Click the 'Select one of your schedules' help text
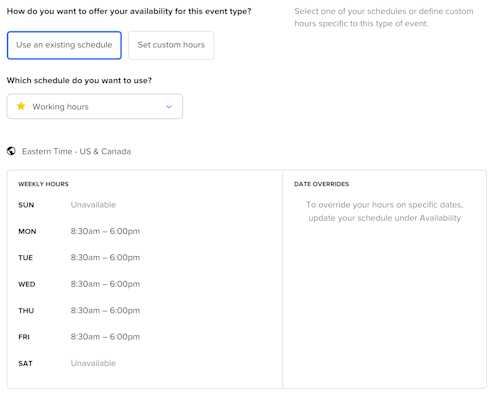The height and width of the screenshot is (396, 496). [x=384, y=17]
